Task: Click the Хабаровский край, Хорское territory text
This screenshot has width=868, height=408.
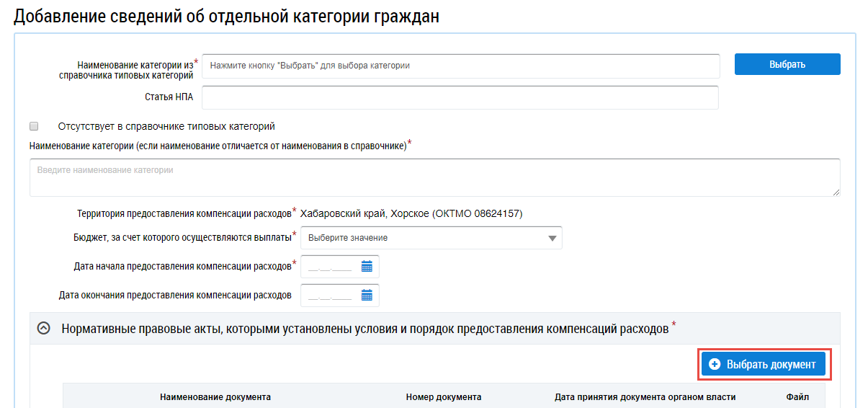Action: point(411,213)
